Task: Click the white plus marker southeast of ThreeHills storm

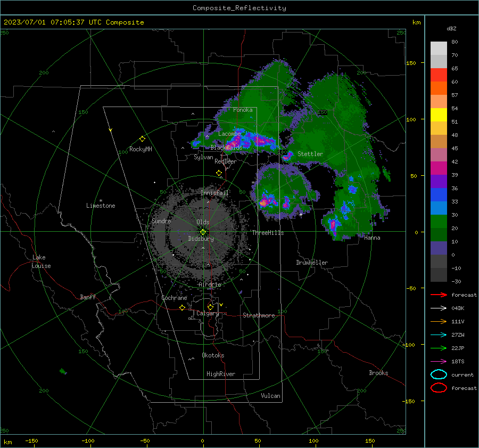Action: click(301, 214)
